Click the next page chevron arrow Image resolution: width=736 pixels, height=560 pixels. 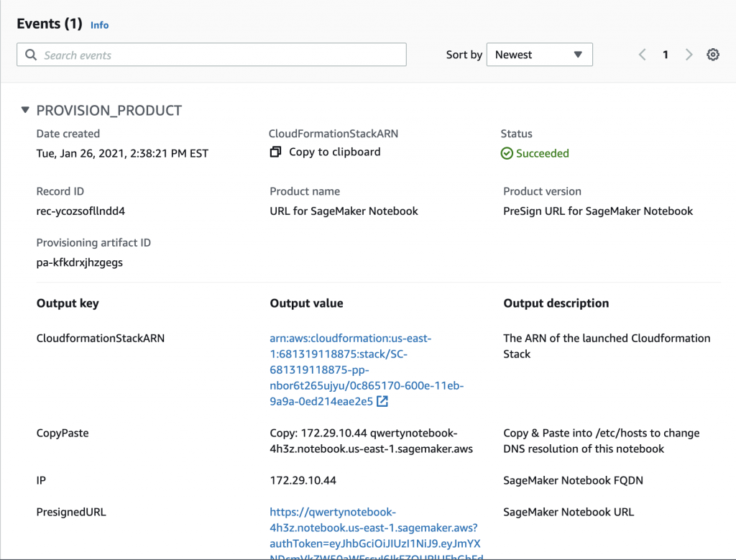(689, 54)
